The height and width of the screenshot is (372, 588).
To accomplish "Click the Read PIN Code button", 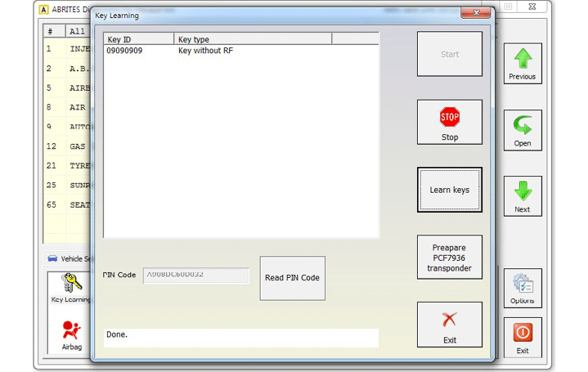I will 292,277.
